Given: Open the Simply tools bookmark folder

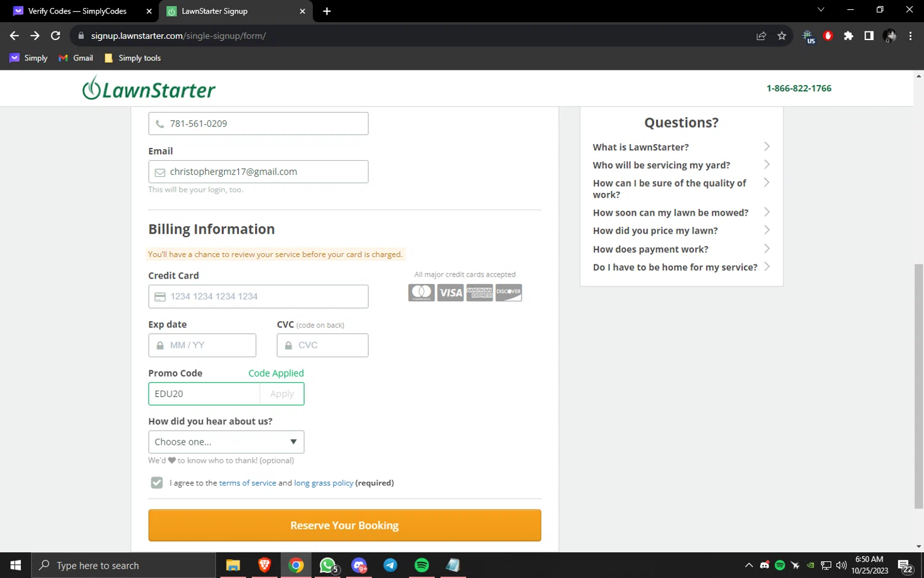Looking at the screenshot, I should point(132,58).
